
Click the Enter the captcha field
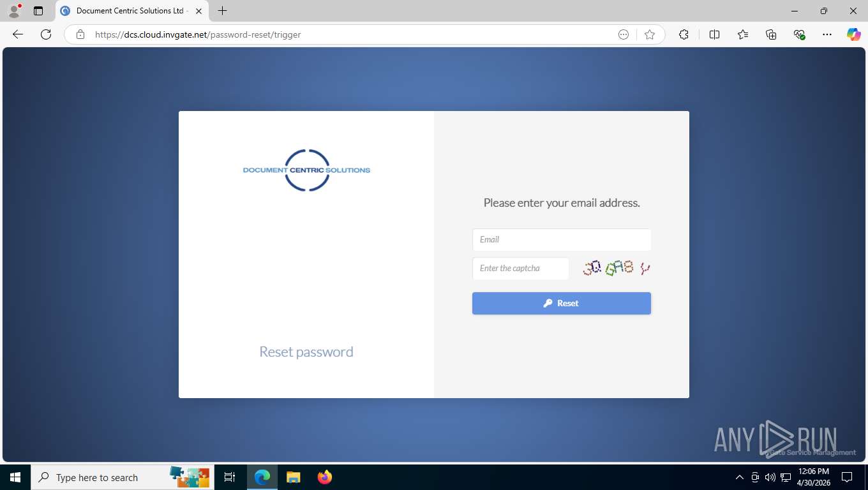520,269
